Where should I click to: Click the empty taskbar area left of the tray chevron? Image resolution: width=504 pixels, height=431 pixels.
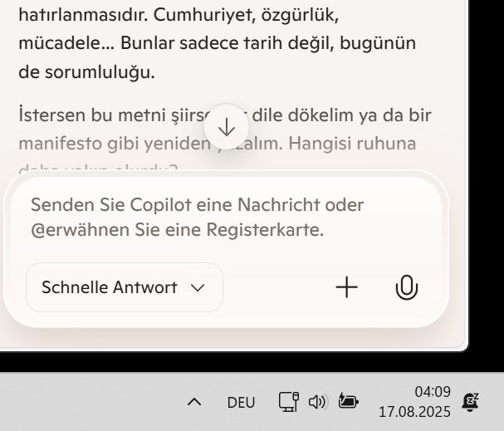point(90,402)
